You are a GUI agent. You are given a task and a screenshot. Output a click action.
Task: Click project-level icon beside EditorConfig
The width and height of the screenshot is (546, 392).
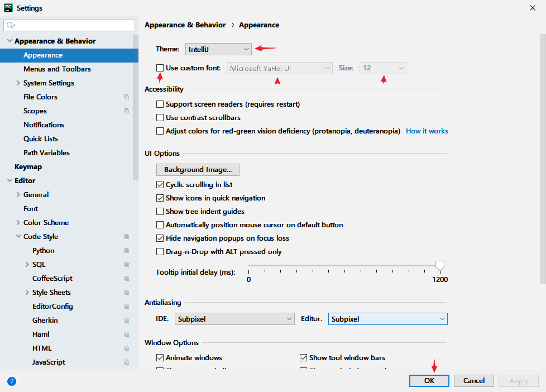pyautogui.click(x=126, y=306)
